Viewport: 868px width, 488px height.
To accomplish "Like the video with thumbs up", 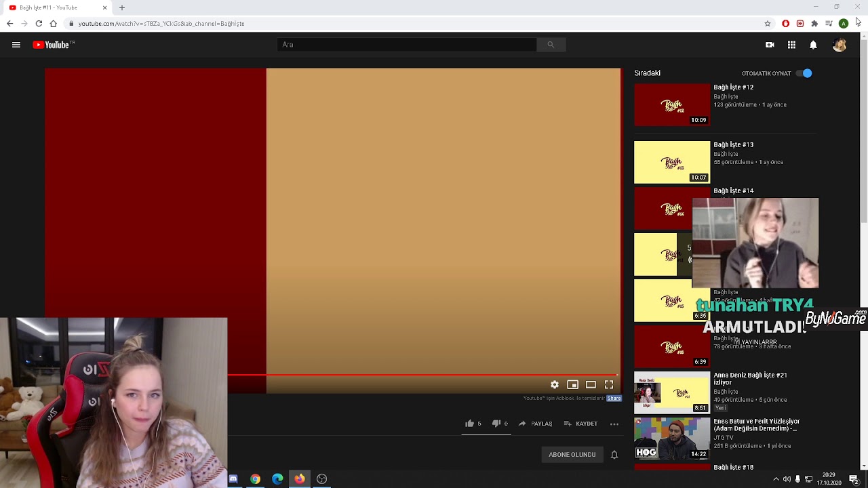I will [469, 424].
